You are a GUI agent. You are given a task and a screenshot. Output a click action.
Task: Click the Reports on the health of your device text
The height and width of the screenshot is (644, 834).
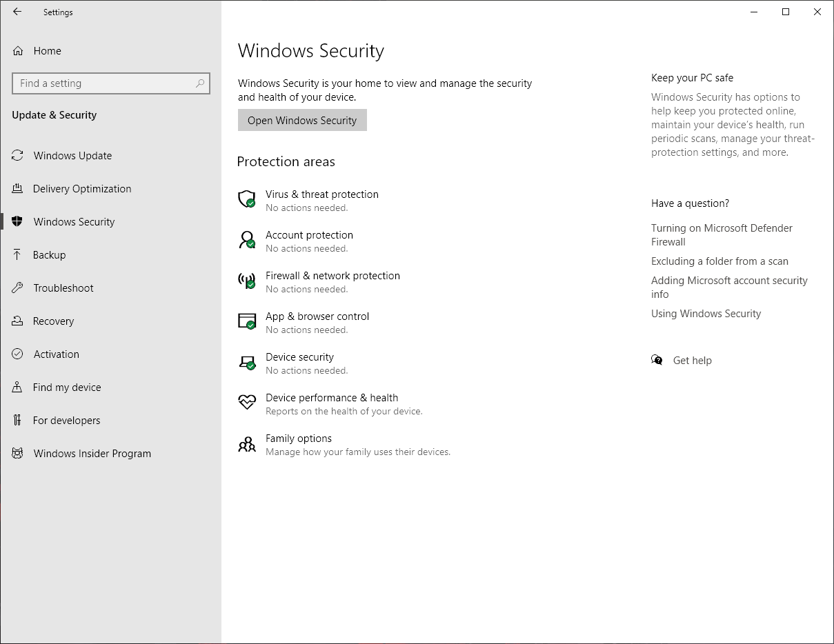344,412
